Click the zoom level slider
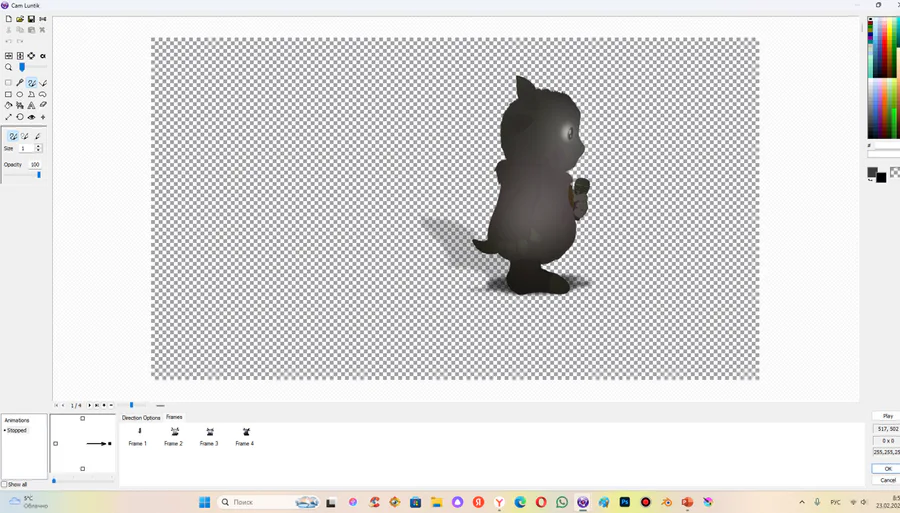 pos(32,67)
